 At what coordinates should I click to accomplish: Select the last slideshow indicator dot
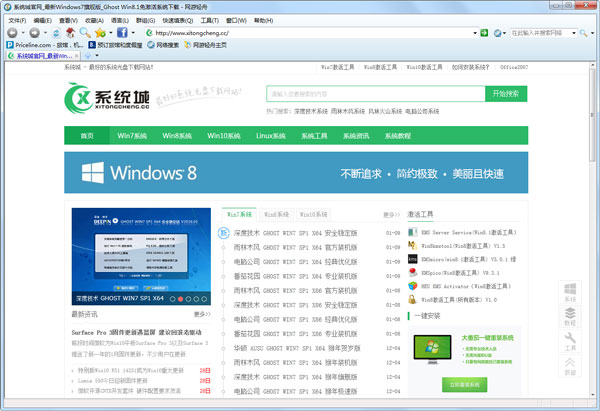(204, 299)
